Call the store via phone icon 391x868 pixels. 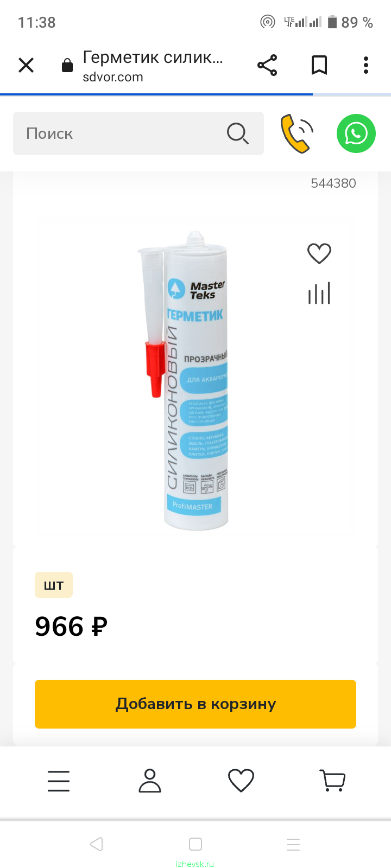297,133
